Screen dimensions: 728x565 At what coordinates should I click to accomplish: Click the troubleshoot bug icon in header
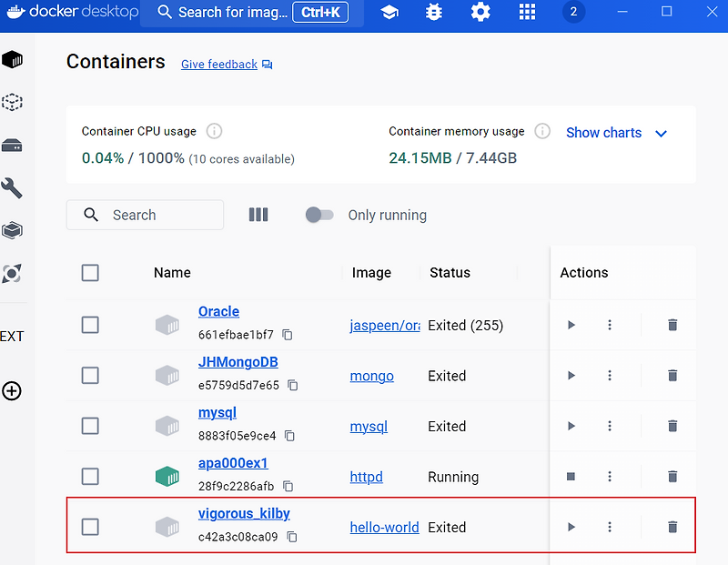[x=434, y=13]
